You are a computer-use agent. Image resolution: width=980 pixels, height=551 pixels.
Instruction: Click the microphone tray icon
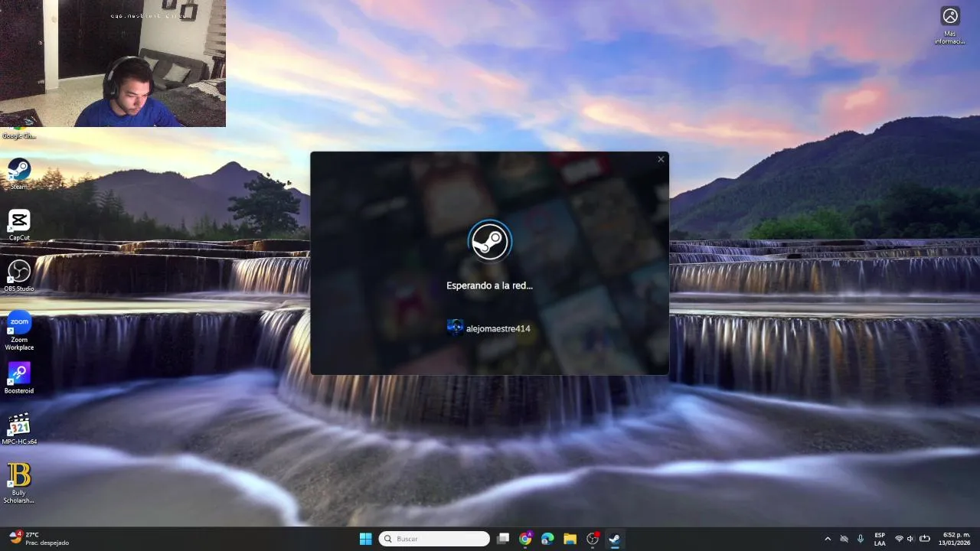click(861, 539)
